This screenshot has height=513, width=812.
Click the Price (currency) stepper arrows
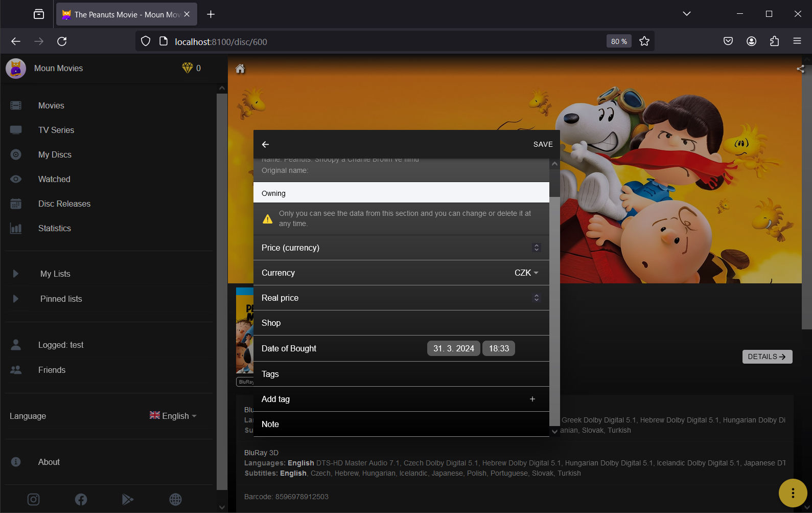click(x=536, y=248)
